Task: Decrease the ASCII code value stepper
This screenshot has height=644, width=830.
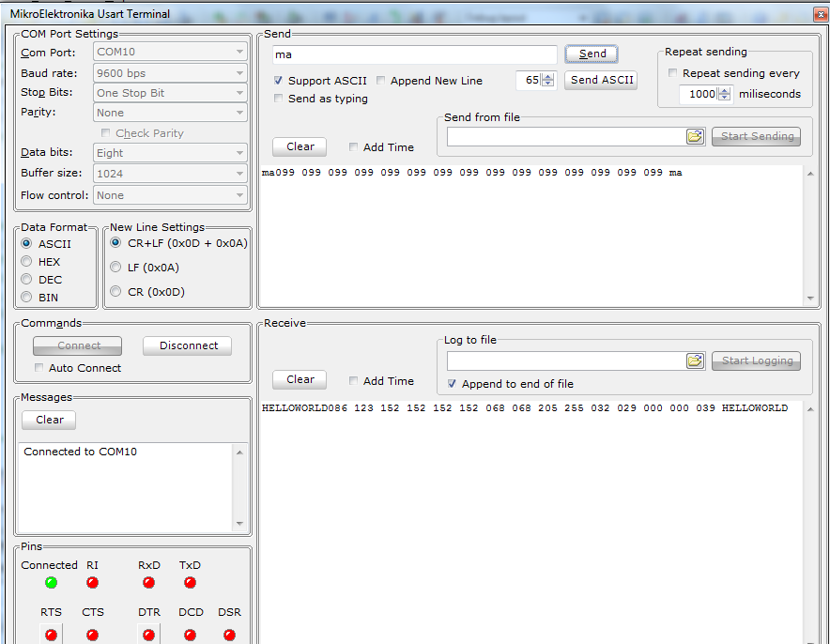Action: (x=548, y=84)
